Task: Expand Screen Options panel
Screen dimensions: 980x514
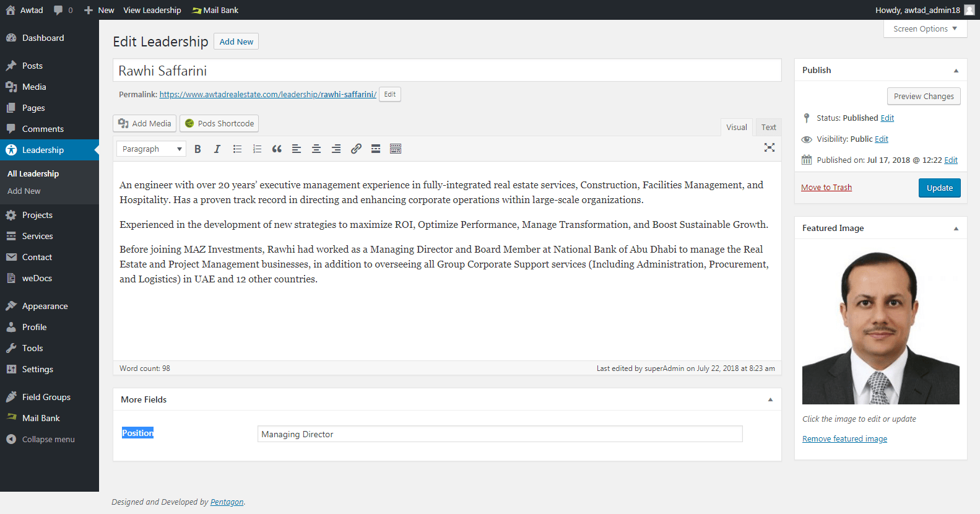Action: [925, 28]
